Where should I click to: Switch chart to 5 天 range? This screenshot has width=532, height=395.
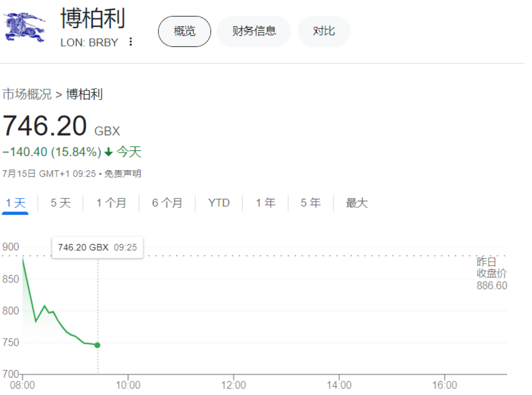click(x=61, y=203)
